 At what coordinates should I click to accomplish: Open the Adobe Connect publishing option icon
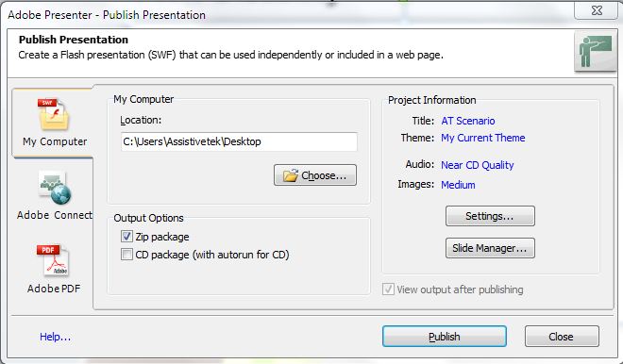click(55, 188)
